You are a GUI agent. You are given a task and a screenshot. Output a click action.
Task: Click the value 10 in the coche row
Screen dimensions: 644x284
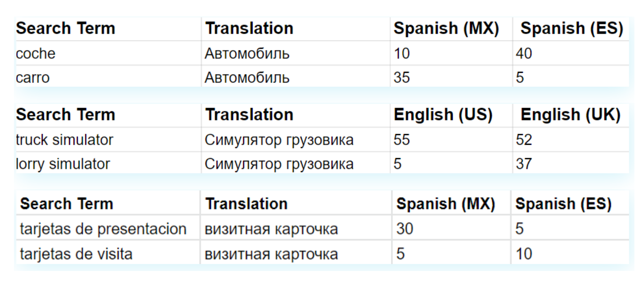click(402, 54)
